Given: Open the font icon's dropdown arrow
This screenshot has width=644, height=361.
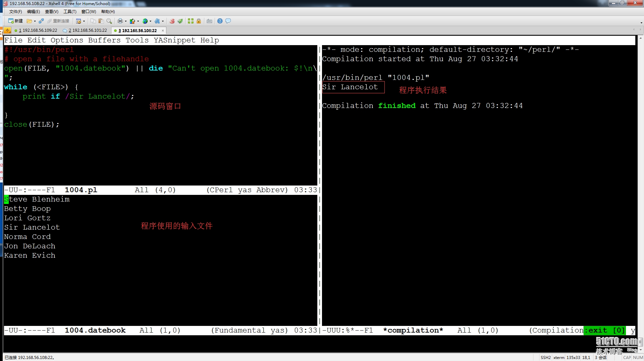Looking at the screenshot, I should 163,21.
